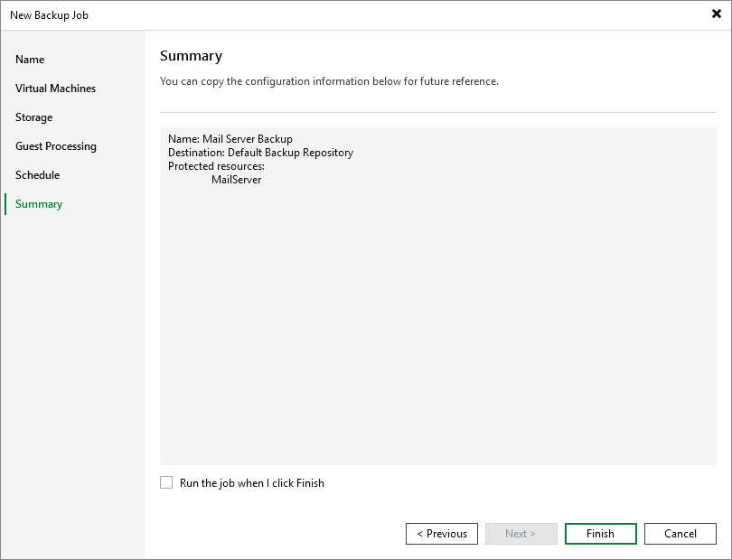Select the Guest Processing step

(x=56, y=146)
